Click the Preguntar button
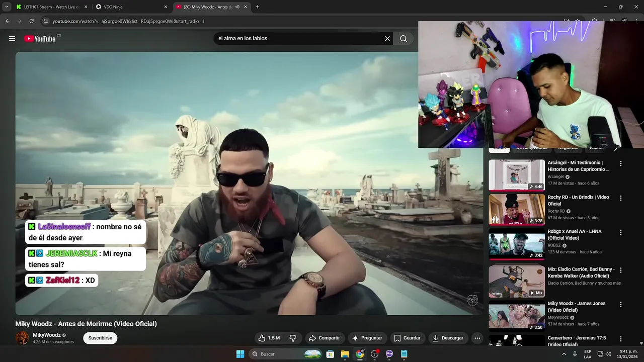 coord(367,338)
